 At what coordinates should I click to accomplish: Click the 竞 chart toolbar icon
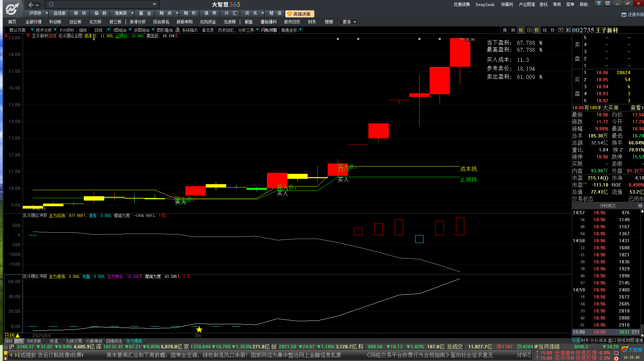tap(505, 30)
